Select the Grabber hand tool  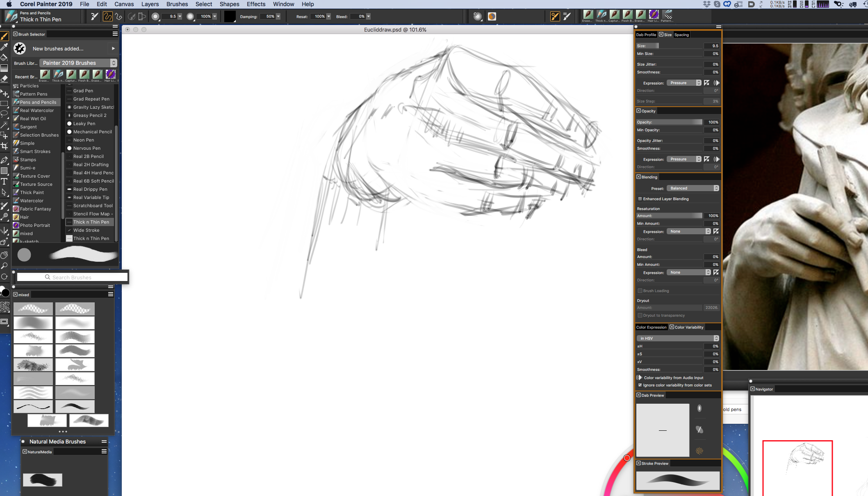point(5,255)
